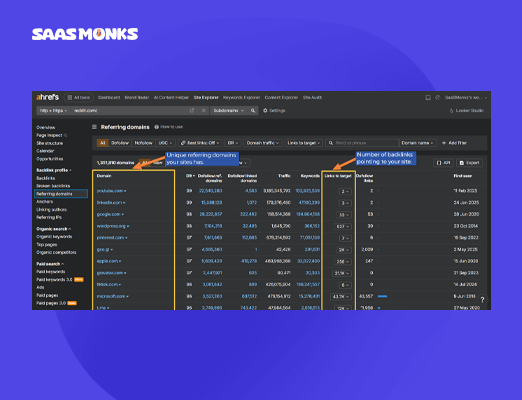
Task: Open Page inspect in the sidebar
Action: [x=49, y=135]
